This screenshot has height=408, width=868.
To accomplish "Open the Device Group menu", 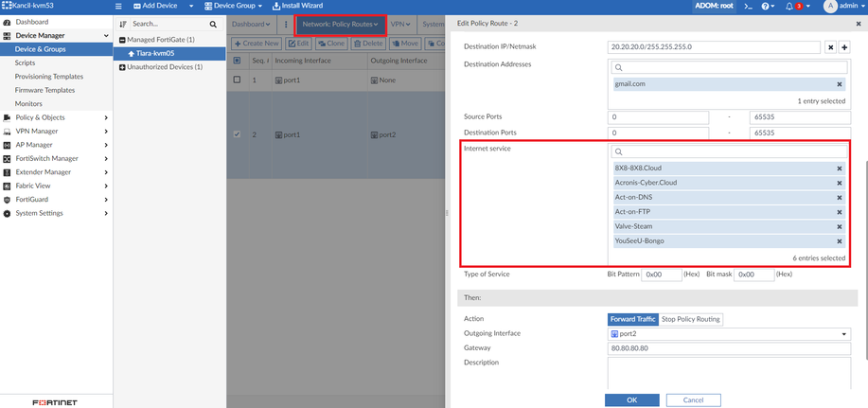I will 233,6.
